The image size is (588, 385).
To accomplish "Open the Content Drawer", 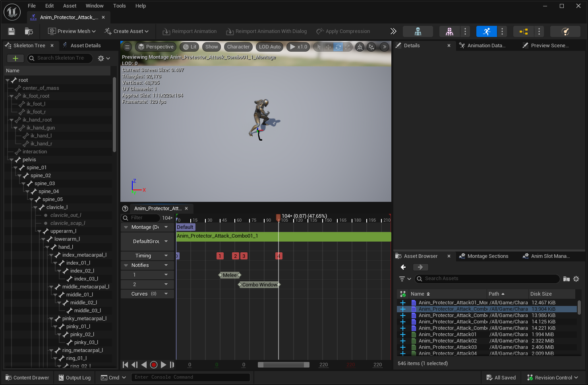I will 27,378.
